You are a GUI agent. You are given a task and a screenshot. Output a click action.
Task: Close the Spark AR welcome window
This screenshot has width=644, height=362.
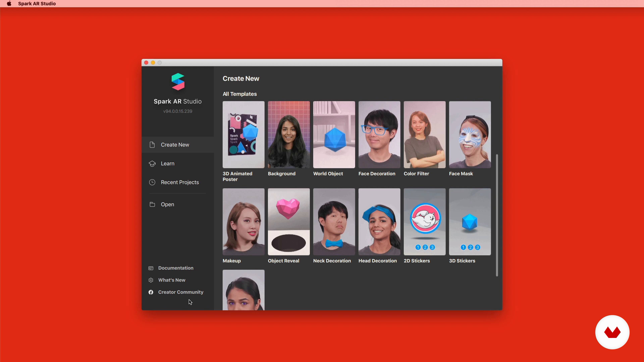(146, 63)
